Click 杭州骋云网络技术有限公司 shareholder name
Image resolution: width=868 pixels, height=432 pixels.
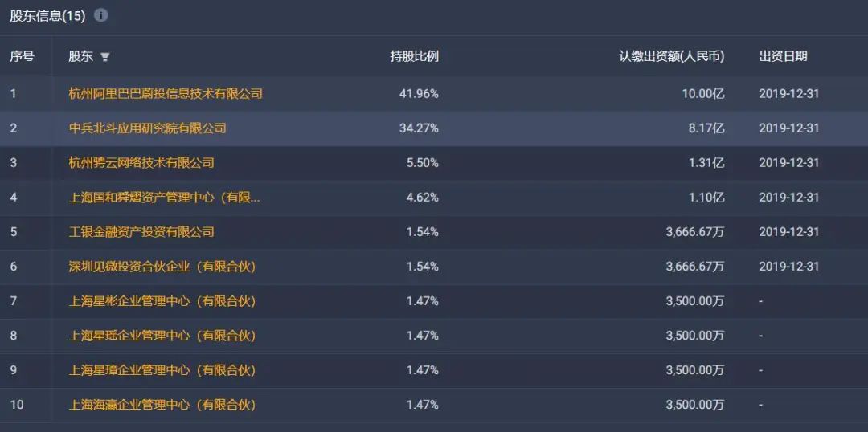pyautogui.click(x=141, y=162)
